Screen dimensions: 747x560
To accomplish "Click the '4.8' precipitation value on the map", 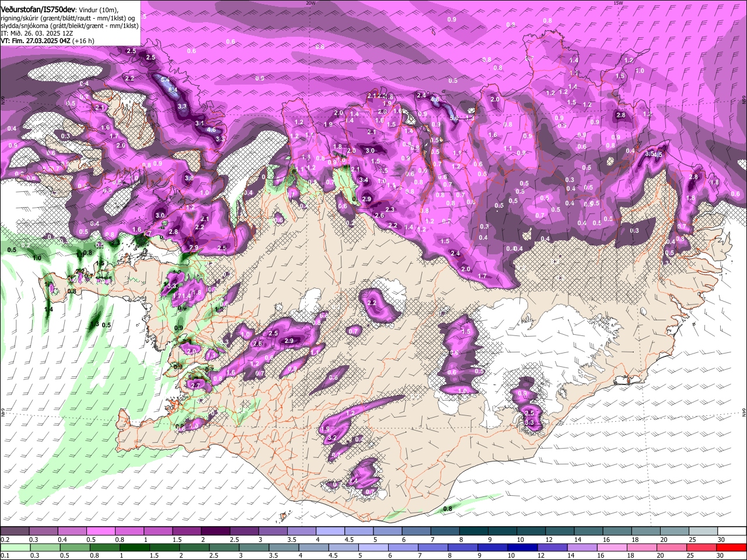I will tap(435, 99).
